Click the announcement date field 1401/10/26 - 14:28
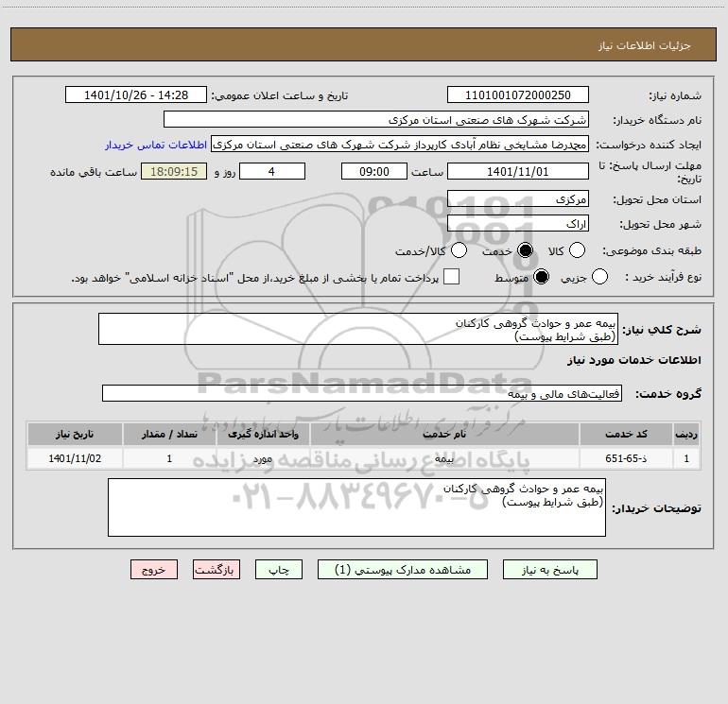 [136, 95]
